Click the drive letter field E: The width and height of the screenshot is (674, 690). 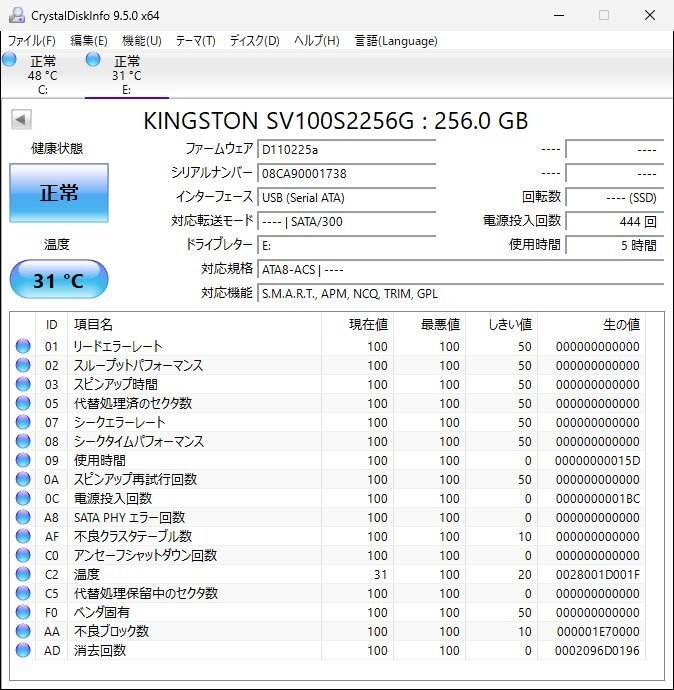click(x=346, y=246)
